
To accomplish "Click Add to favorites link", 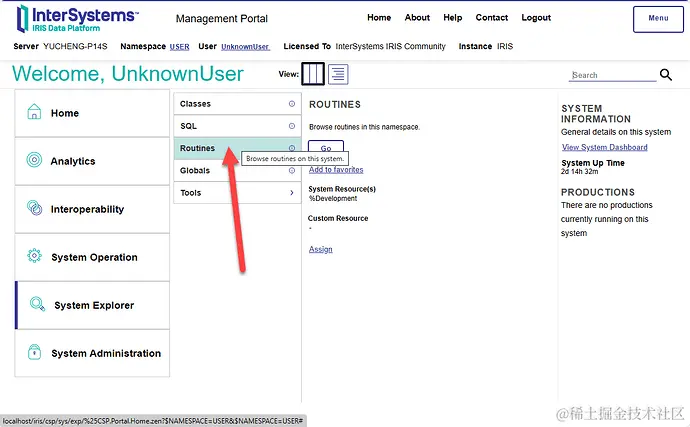I will pos(336,170).
